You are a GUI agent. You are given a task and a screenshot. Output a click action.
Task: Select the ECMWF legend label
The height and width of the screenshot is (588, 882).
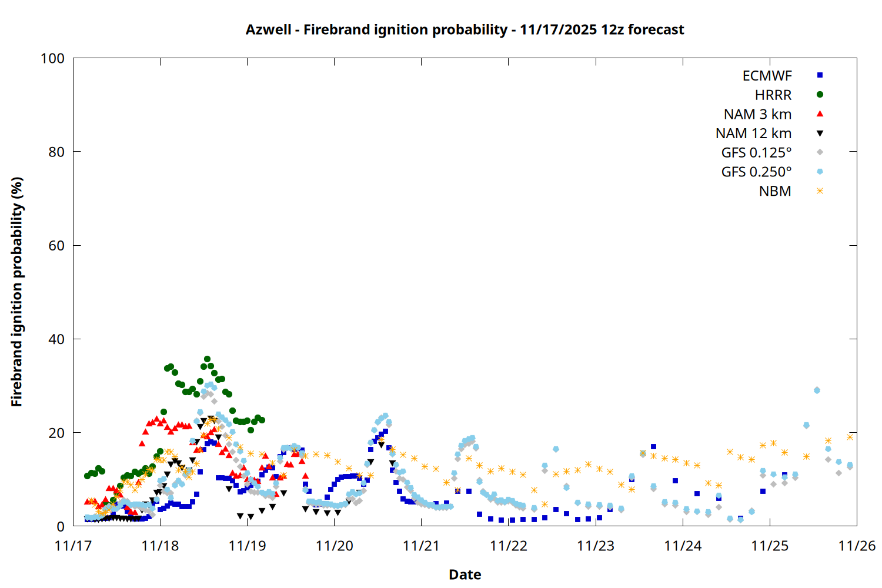click(767, 76)
